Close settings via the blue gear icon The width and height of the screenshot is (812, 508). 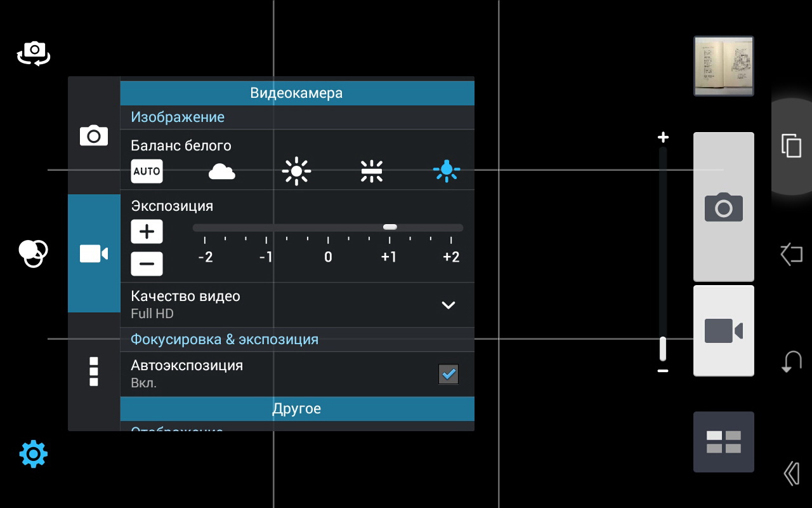34,454
